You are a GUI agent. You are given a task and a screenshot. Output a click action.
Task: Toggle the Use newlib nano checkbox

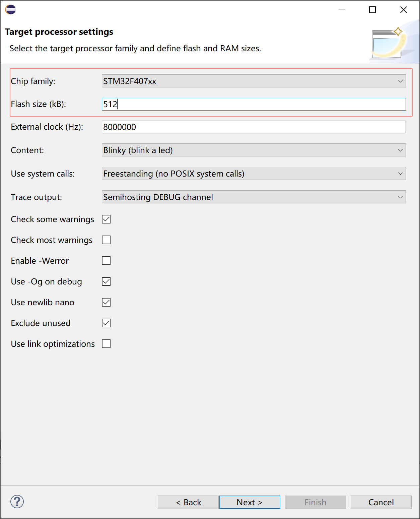pyautogui.click(x=106, y=302)
